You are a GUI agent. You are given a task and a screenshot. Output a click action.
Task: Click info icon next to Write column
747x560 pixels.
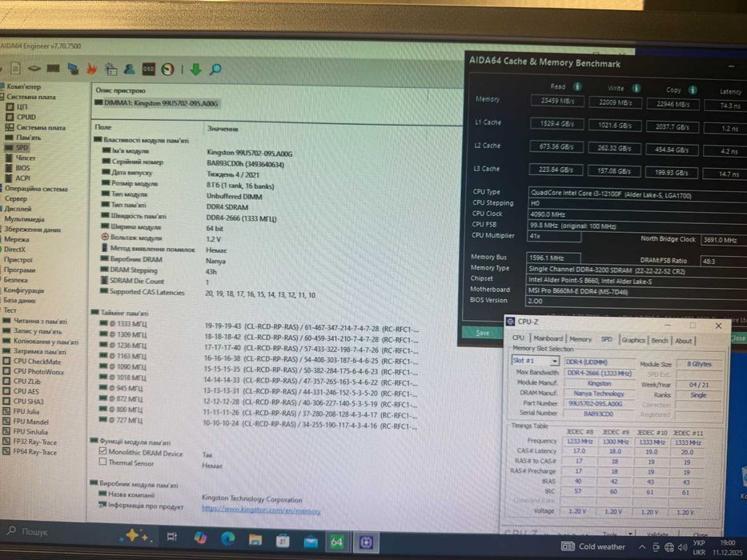(x=636, y=88)
